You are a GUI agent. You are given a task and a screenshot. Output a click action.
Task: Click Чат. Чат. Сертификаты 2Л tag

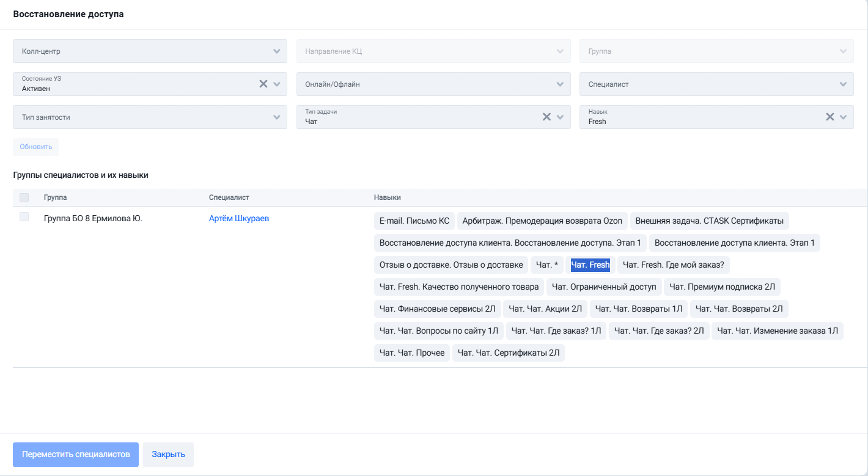509,353
